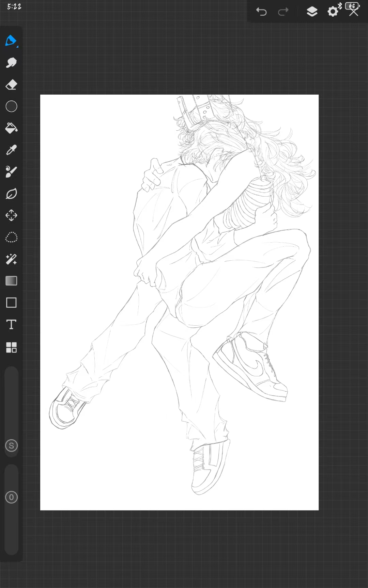Select the Eyedropper tool
The height and width of the screenshot is (588, 368).
[x=11, y=150]
